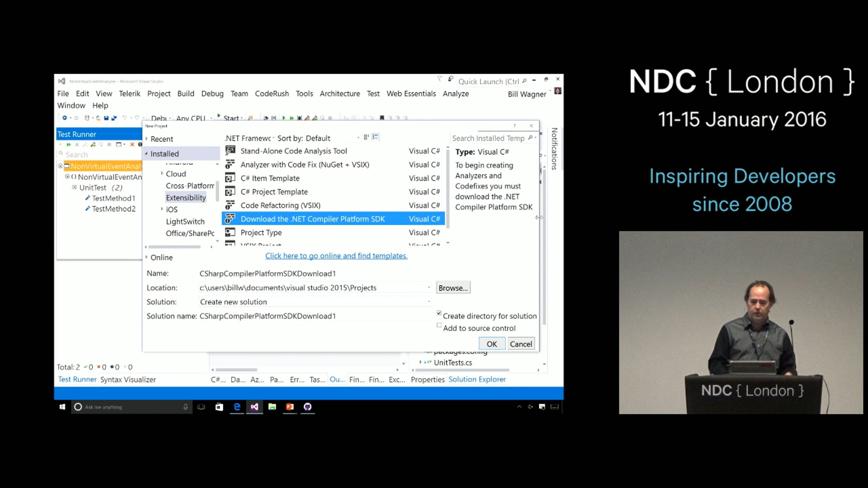Click the Project Type template icon

[230, 232]
